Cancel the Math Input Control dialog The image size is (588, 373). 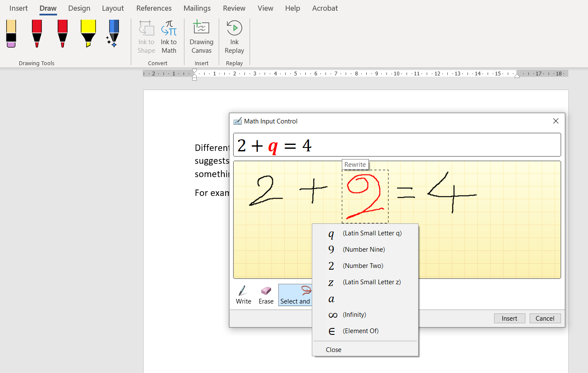(545, 318)
